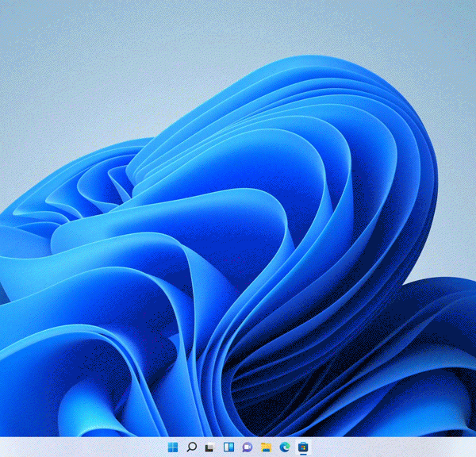The image size is (476, 457).
Task: Click the yellow folder taskbar icon
Action: tap(266, 447)
